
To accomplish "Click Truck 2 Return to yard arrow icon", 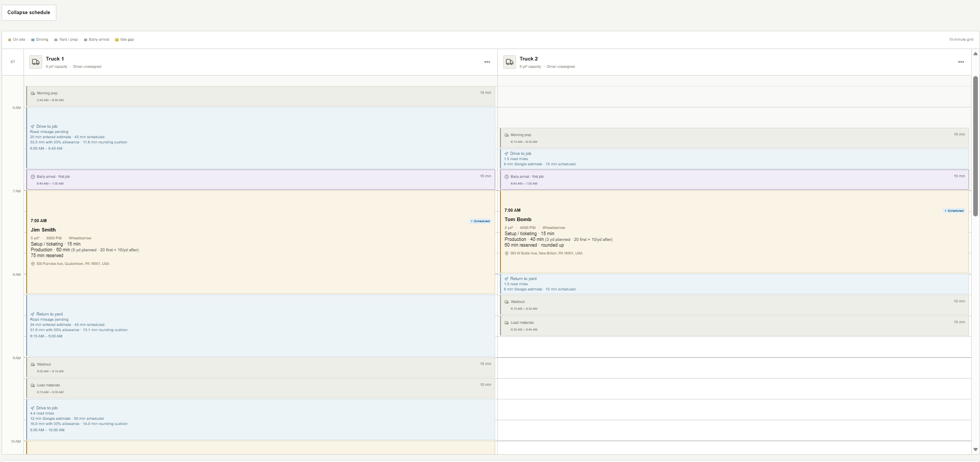I will [506, 279].
